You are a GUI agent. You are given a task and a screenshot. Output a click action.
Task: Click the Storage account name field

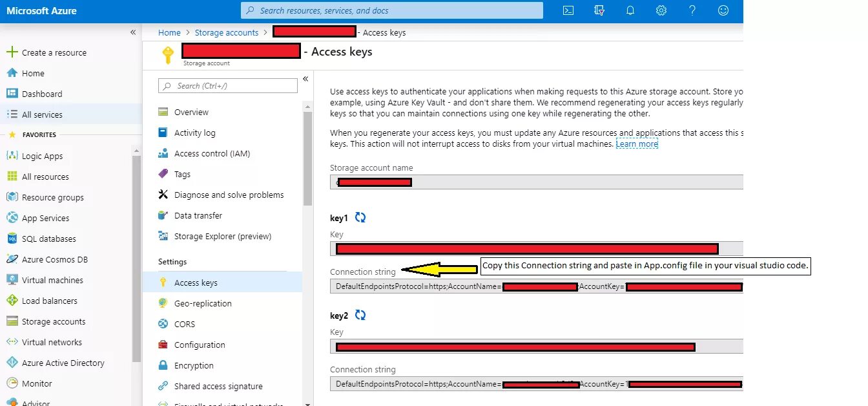pyautogui.click(x=537, y=182)
